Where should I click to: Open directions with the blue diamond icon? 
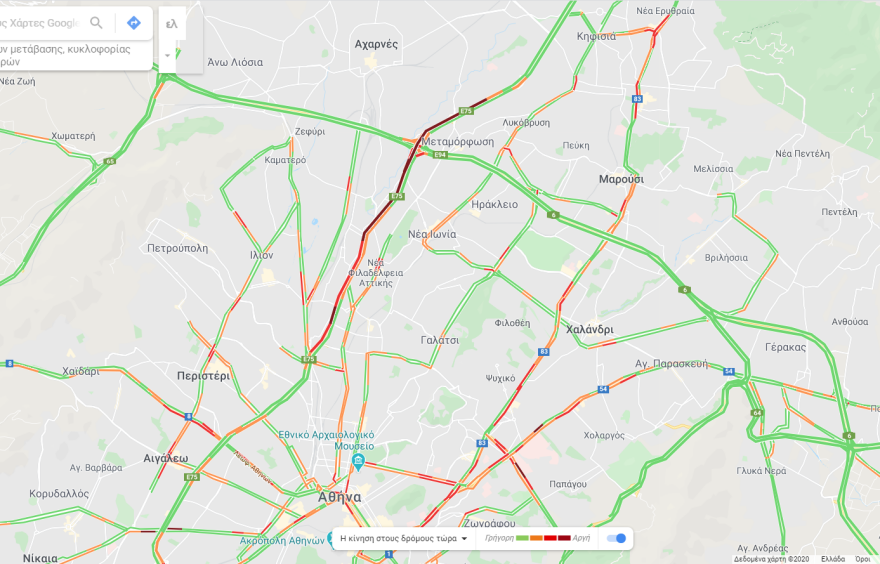click(x=134, y=23)
